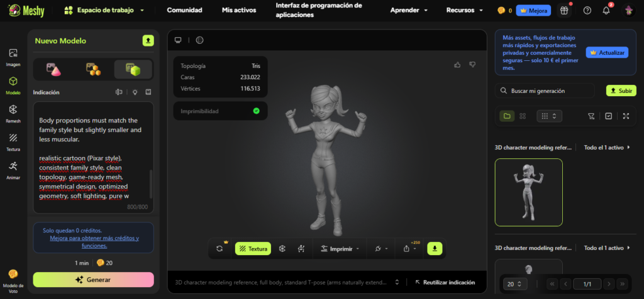Open the share dropdown with +250 badge
Viewport: 644px width, 299px height.
tap(410, 249)
